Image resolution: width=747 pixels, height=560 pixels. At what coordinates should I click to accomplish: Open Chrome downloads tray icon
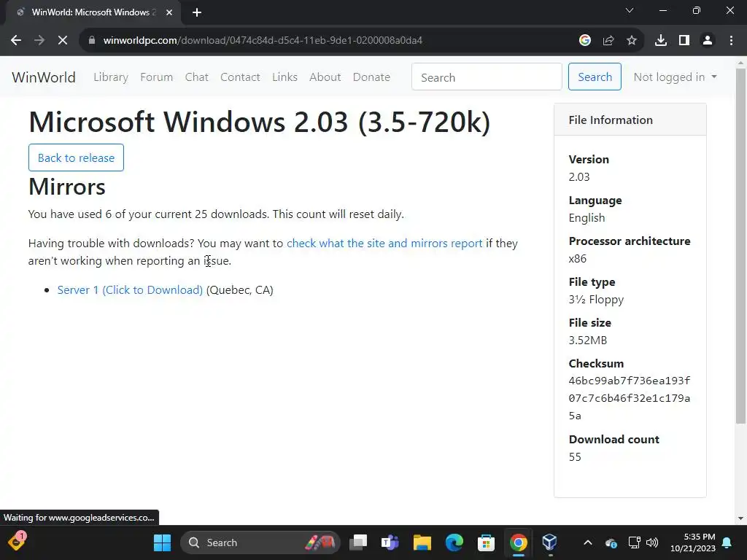661,41
